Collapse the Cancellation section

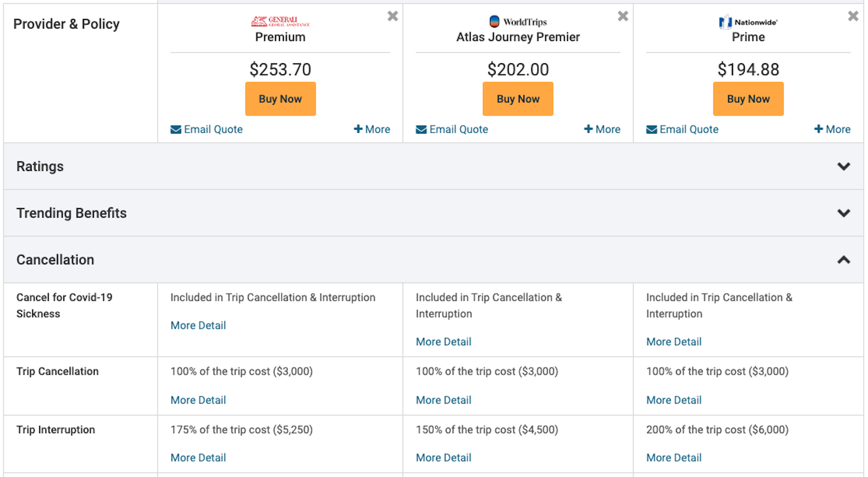click(x=434, y=260)
